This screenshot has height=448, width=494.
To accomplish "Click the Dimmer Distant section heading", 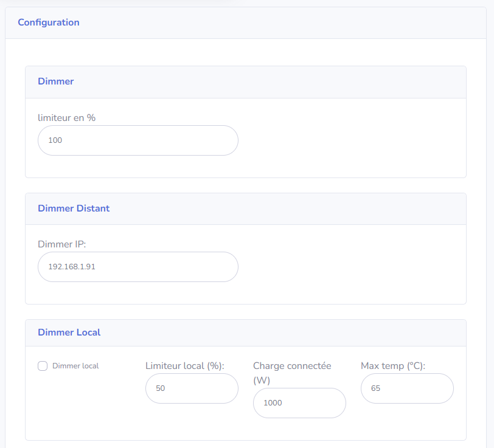I will (74, 208).
